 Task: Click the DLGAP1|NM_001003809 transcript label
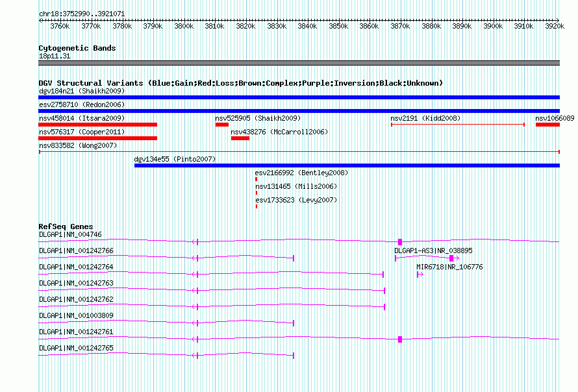[76, 315]
